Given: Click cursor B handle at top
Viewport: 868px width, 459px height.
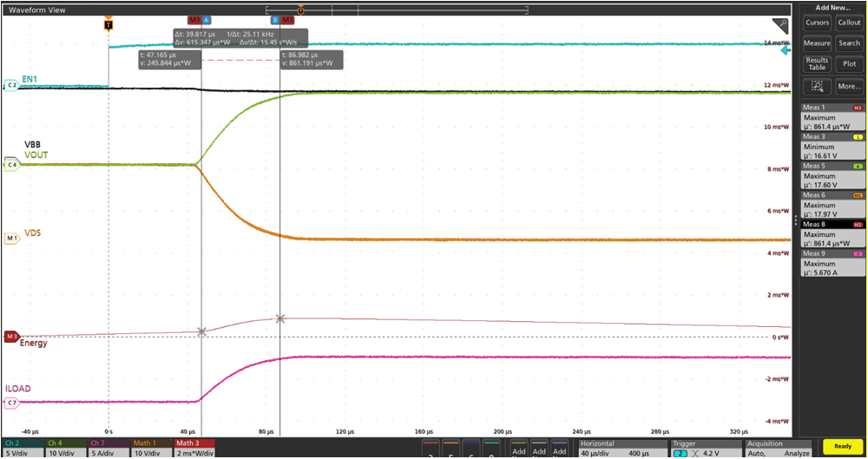Looking at the screenshot, I should (x=275, y=19).
